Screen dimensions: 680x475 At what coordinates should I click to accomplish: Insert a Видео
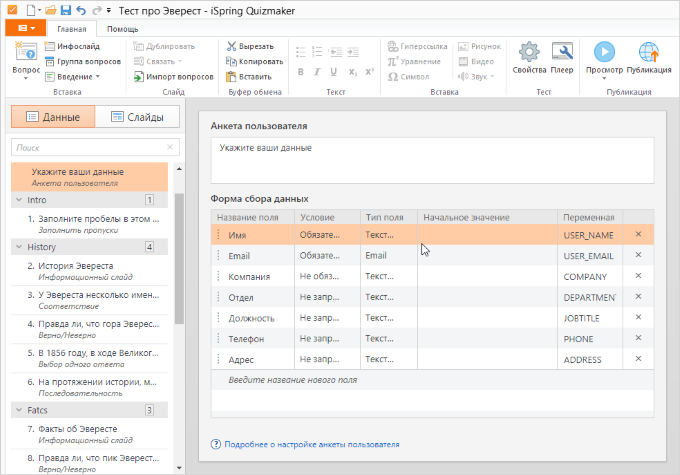tap(476, 62)
